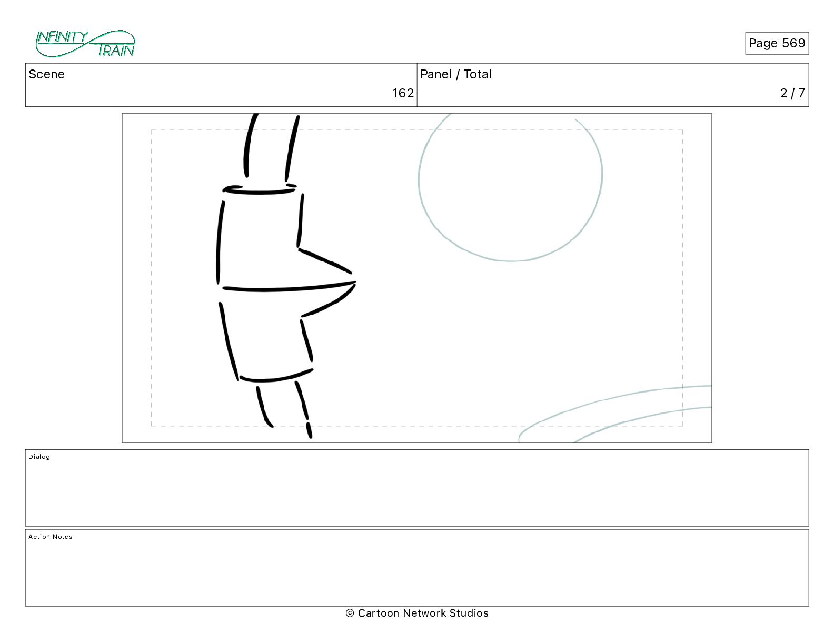Click inside the Action Notes box
This screenshot has width=834, height=644.
(x=416, y=568)
